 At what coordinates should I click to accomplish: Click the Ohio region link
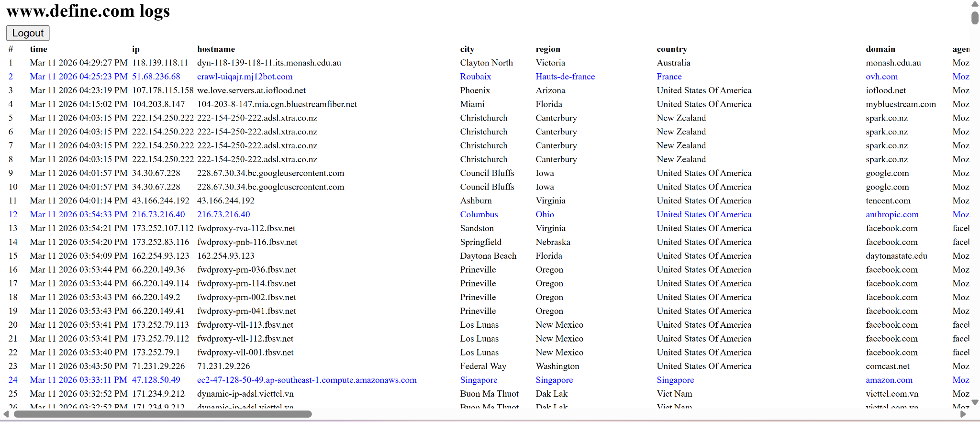[545, 214]
